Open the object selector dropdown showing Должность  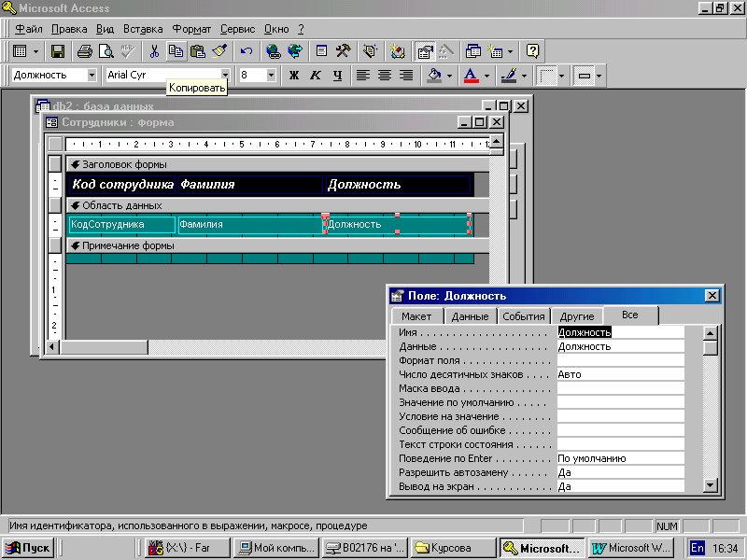[92, 76]
